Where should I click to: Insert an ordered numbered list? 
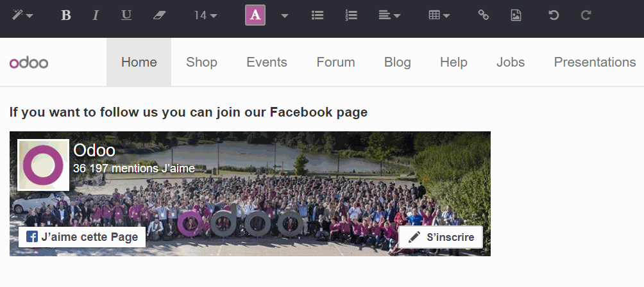pyautogui.click(x=351, y=15)
